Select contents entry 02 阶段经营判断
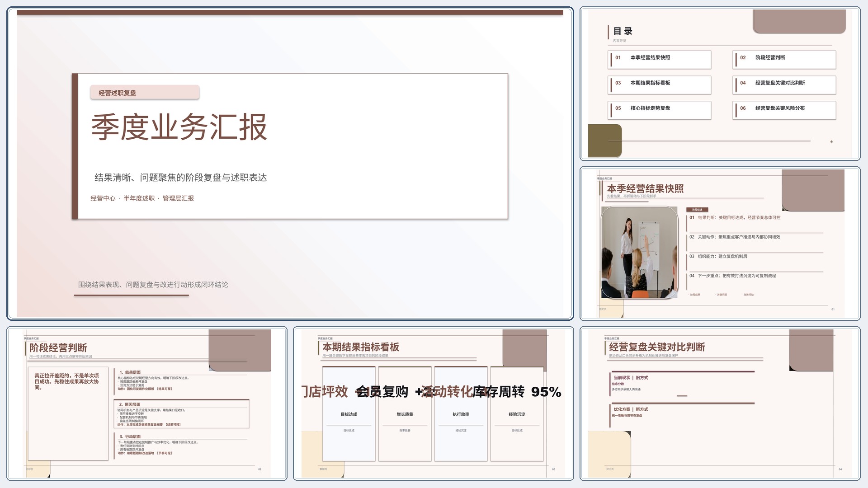The width and height of the screenshot is (868, 488). (x=784, y=60)
